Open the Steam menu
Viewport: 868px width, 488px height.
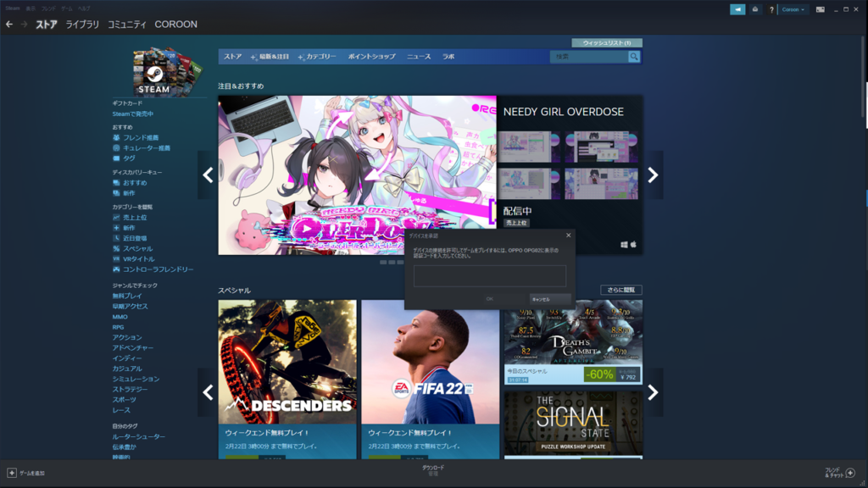click(x=13, y=8)
